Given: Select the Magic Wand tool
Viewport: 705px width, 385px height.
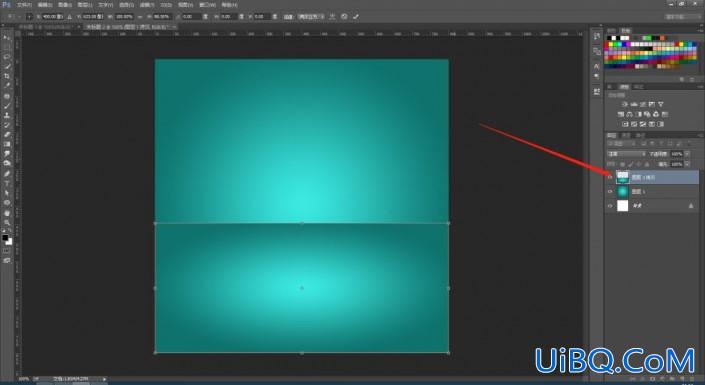Looking at the screenshot, I should tap(6, 67).
